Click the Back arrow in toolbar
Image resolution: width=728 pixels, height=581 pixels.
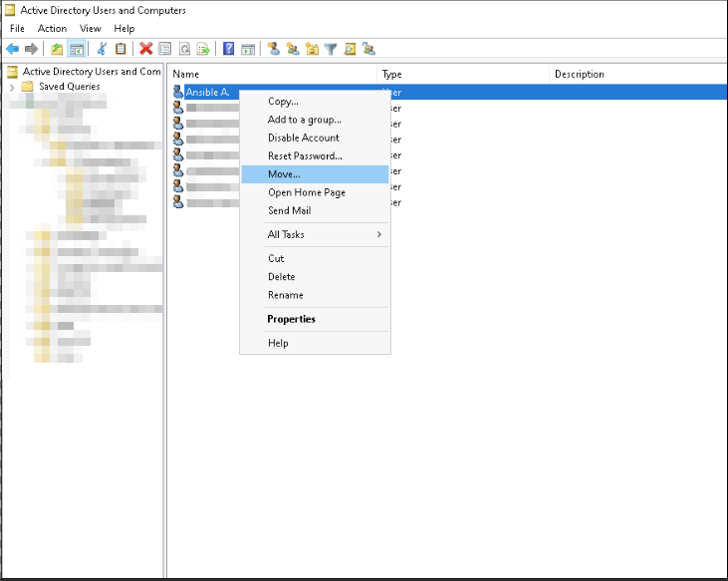click(13, 49)
